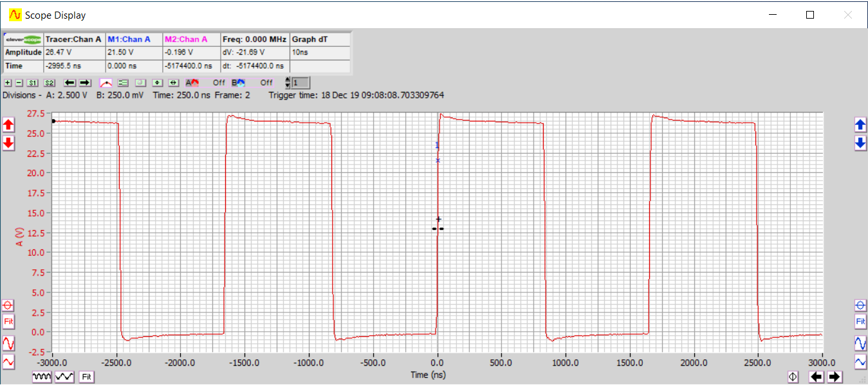Click the red Fit button for channel A

8,321
